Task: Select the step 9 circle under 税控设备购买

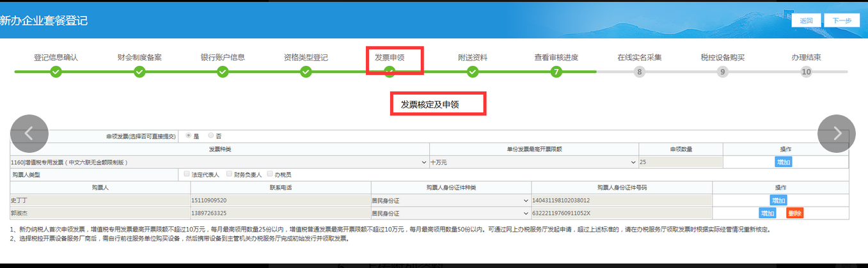Action: [723, 72]
